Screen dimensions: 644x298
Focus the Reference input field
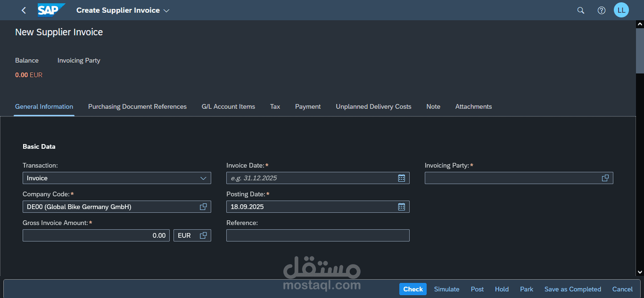tap(318, 235)
